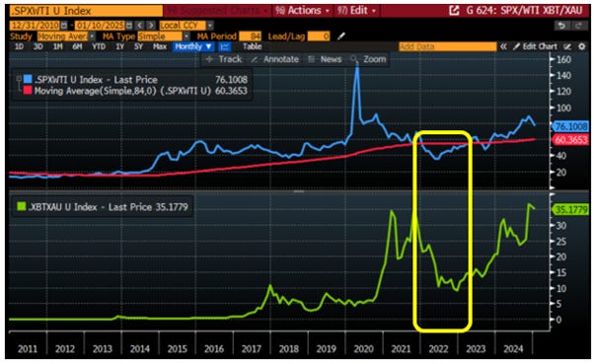This screenshot has width=594, height=364.
Task: Select the 5Y time range
Action: (x=139, y=46)
